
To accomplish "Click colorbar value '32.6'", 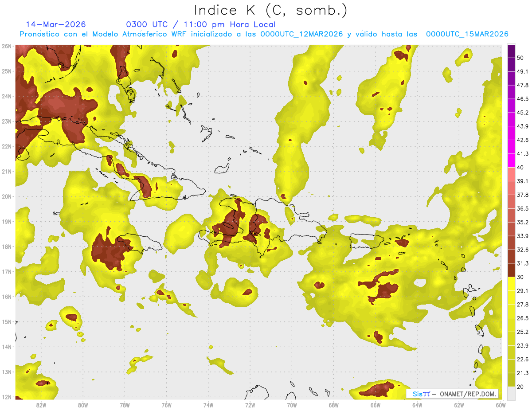I will [523, 250].
